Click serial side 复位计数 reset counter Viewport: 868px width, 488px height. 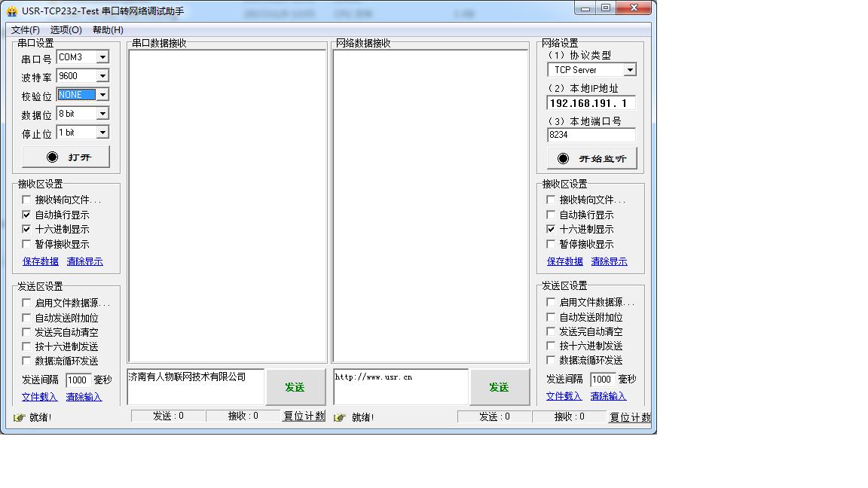click(x=304, y=416)
